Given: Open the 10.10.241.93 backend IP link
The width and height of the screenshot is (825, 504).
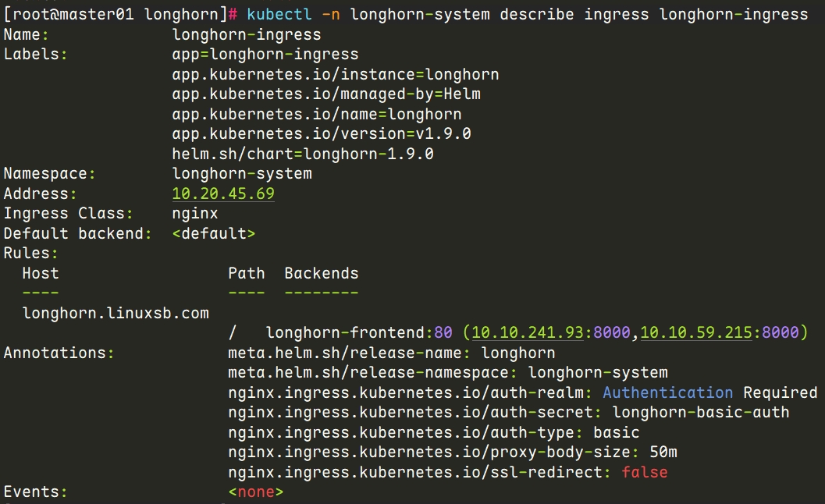Looking at the screenshot, I should click(528, 332).
